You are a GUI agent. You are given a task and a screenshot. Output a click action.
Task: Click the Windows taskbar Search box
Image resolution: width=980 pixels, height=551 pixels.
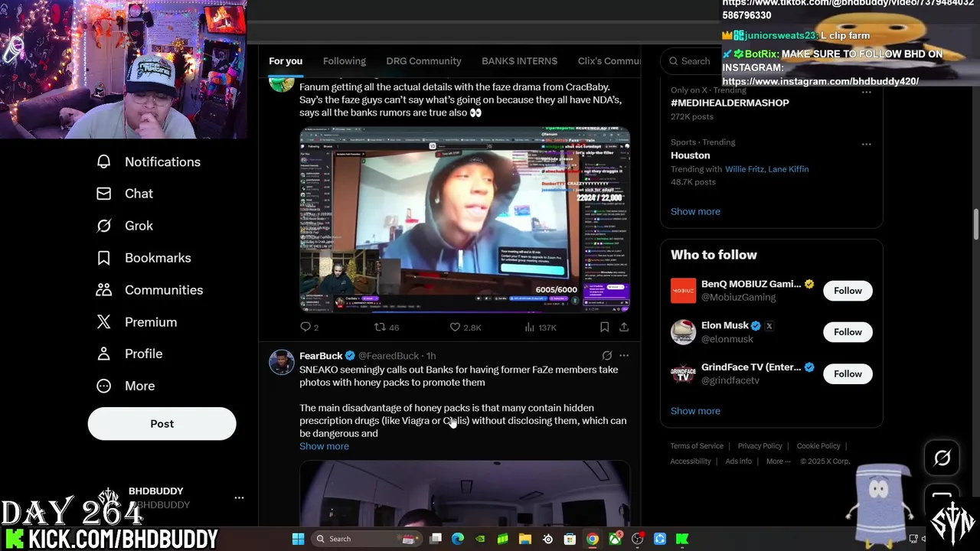click(366, 539)
